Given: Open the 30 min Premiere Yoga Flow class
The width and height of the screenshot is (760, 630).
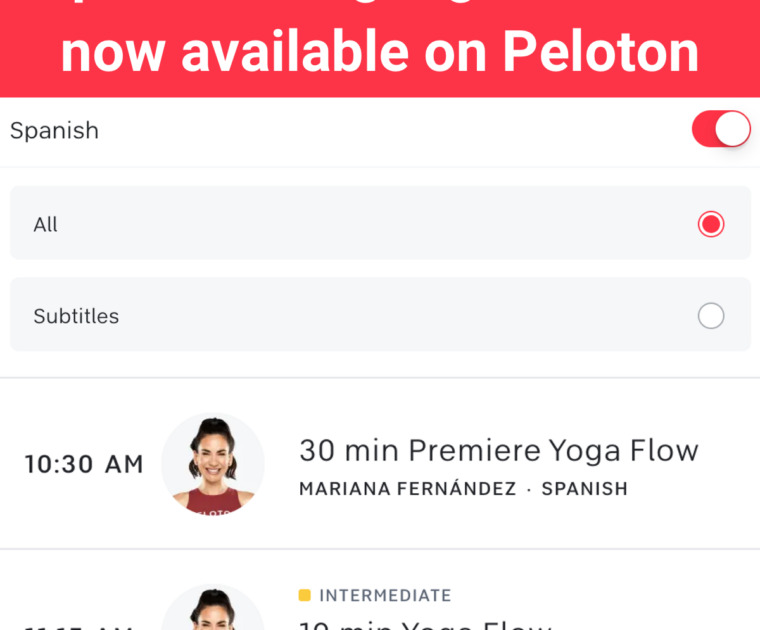Looking at the screenshot, I should [498, 451].
